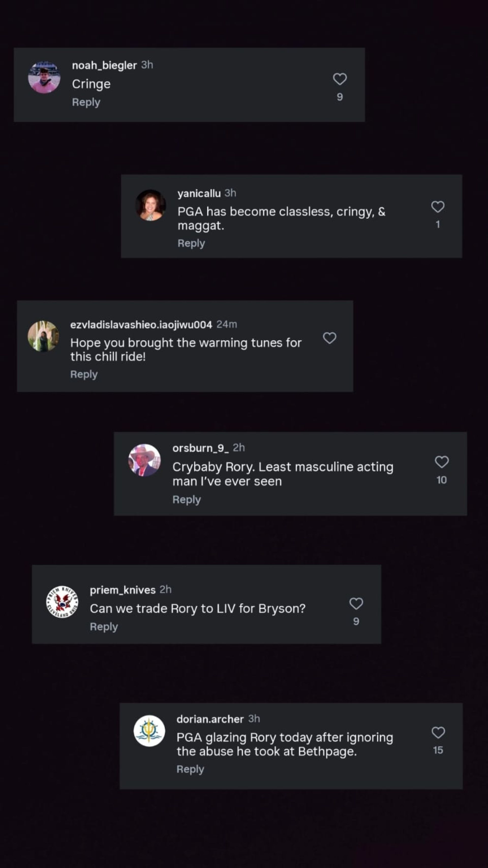The height and width of the screenshot is (868, 488).
Task: Open the noah_biegler username link
Action: point(104,65)
